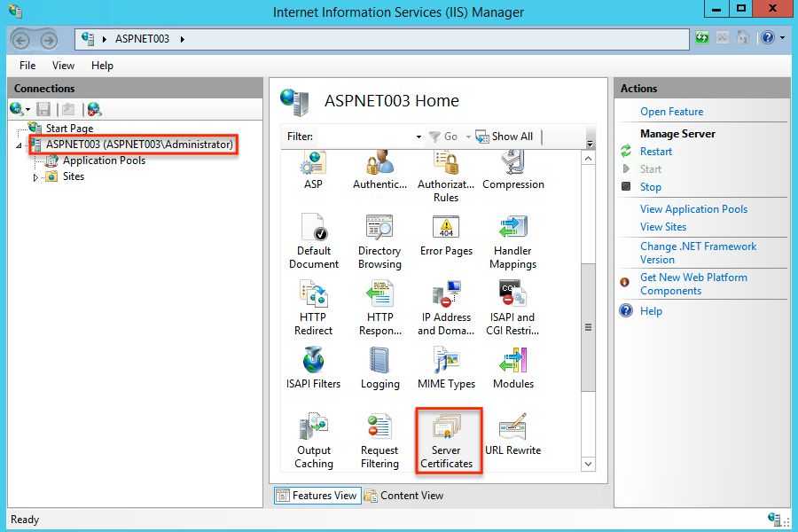Image resolution: width=798 pixels, height=532 pixels.
Task: Open Handler Mappings feature
Action: [x=513, y=241]
